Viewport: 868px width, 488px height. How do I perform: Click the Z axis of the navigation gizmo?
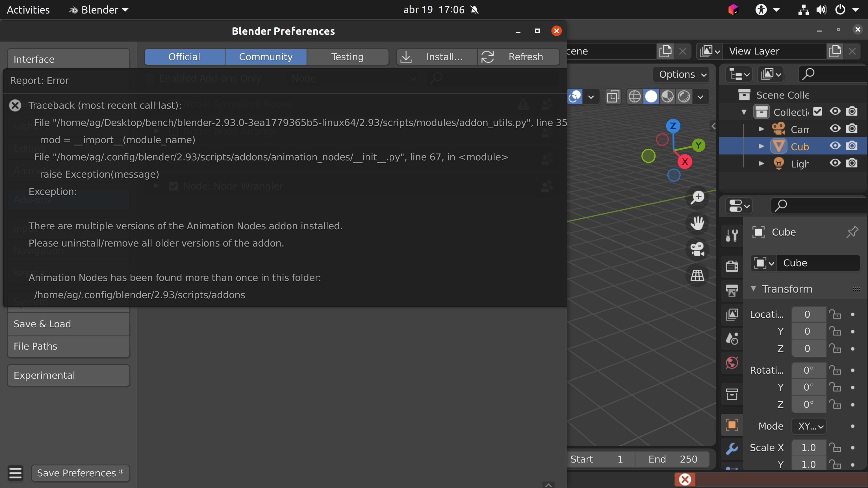tap(673, 126)
